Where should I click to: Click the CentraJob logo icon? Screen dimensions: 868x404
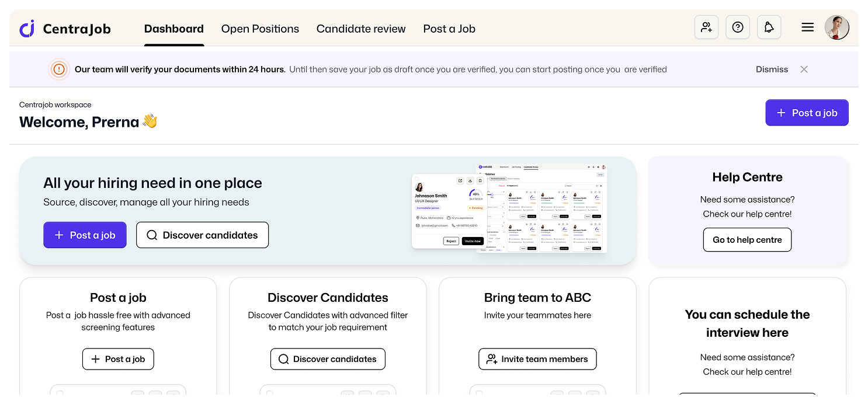[27, 29]
